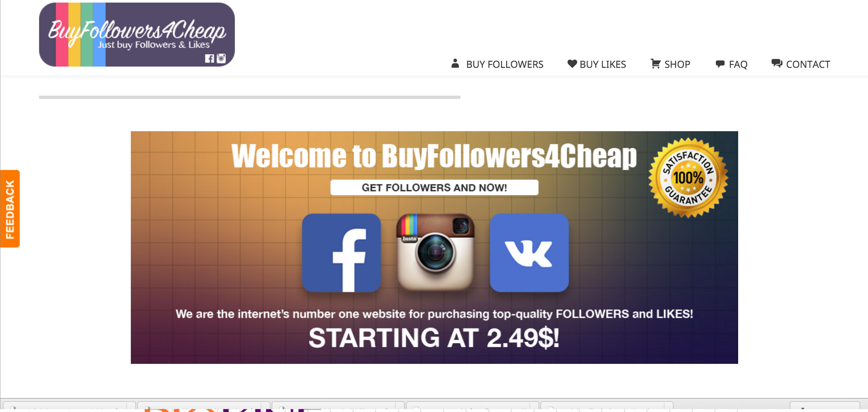
Task: Click the 100% Satisfaction Guarantee badge
Action: (x=688, y=178)
